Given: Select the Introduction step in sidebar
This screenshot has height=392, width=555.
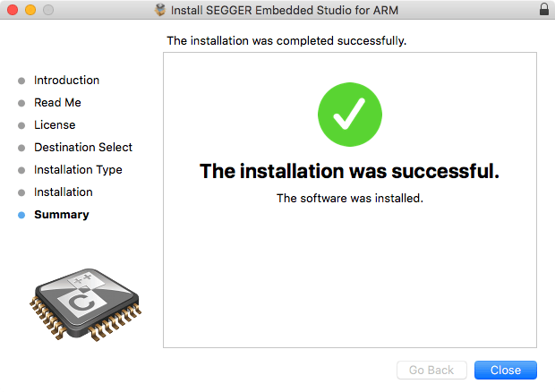Looking at the screenshot, I should pos(66,81).
